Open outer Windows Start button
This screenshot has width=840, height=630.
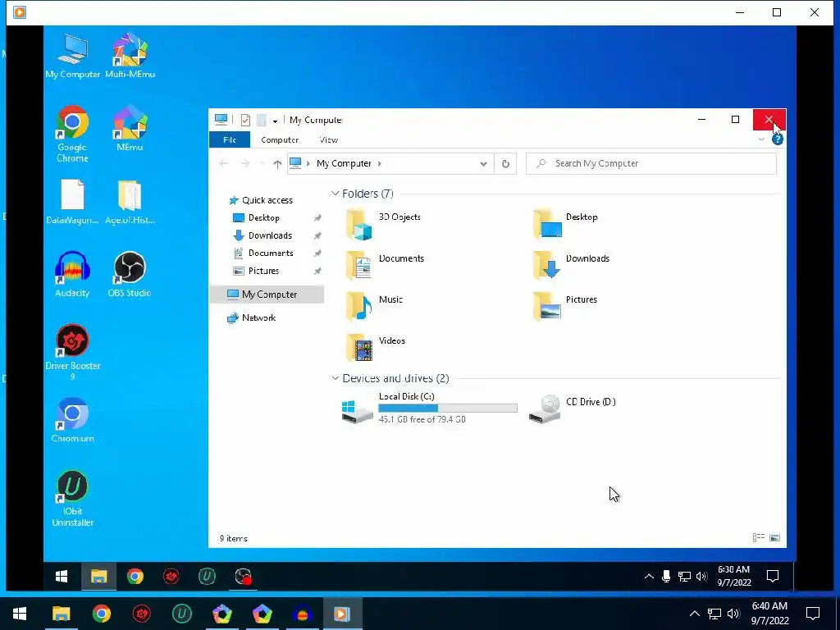point(20,614)
